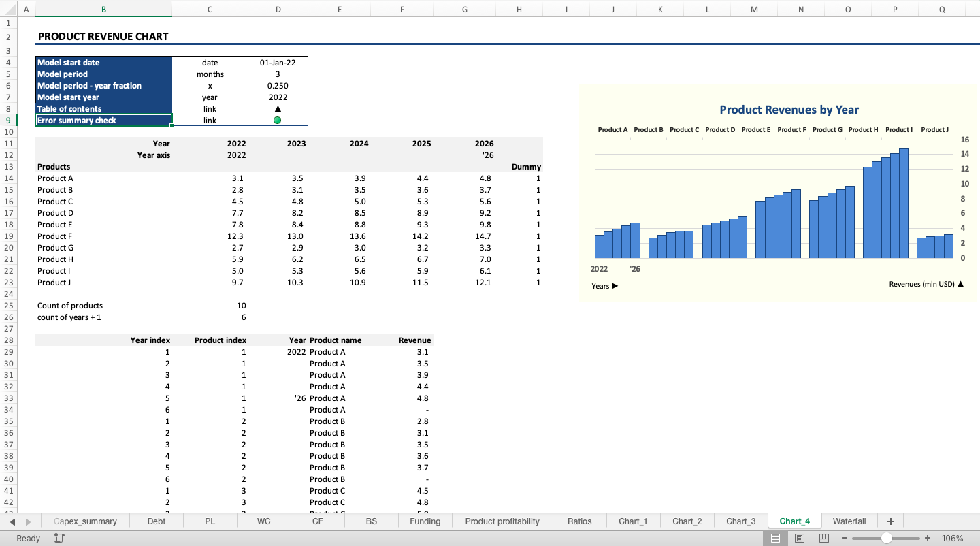
Task: Click the 'Product index' header cell
Action: tap(210, 340)
